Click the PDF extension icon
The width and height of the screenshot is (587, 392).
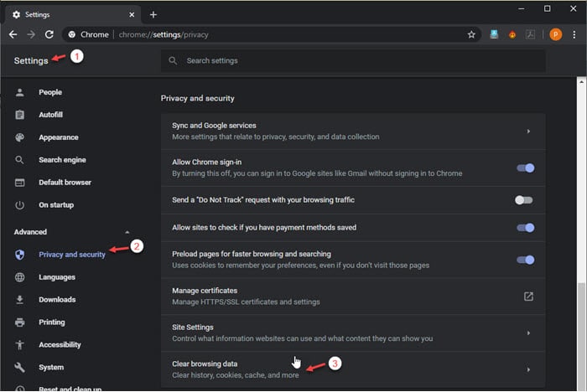tap(530, 35)
